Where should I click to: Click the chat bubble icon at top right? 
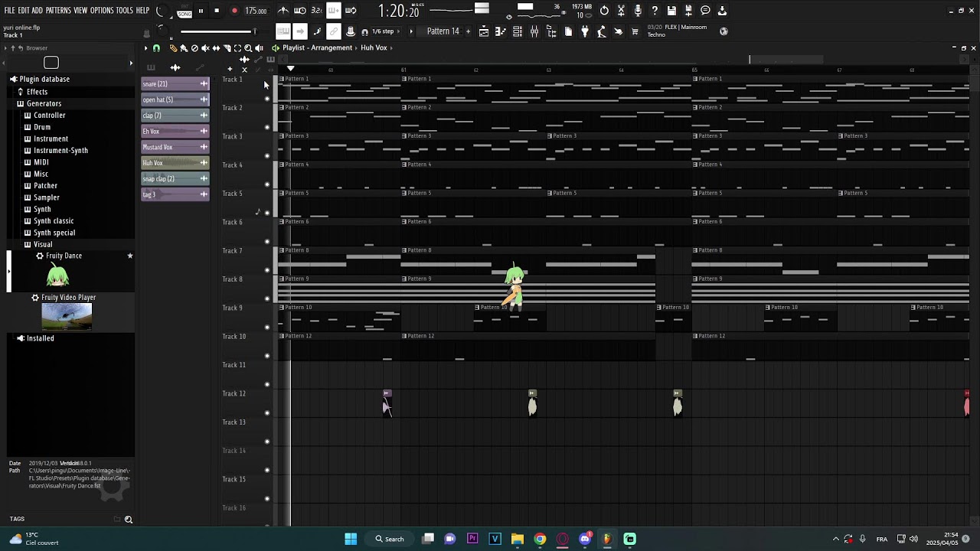705,11
